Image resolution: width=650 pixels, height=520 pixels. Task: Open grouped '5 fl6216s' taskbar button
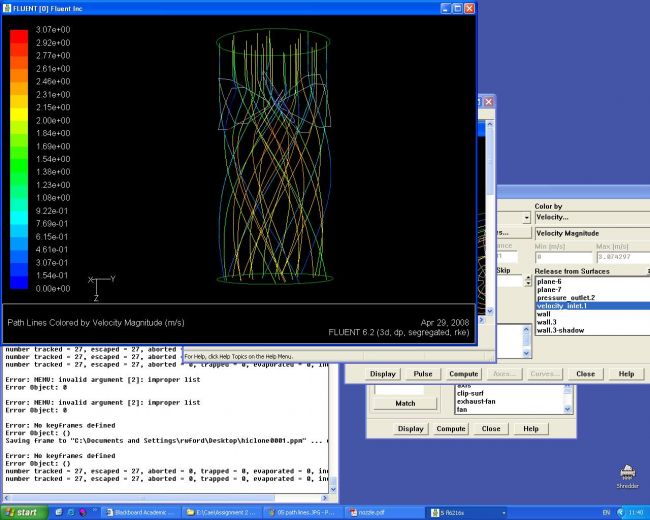[468, 513]
